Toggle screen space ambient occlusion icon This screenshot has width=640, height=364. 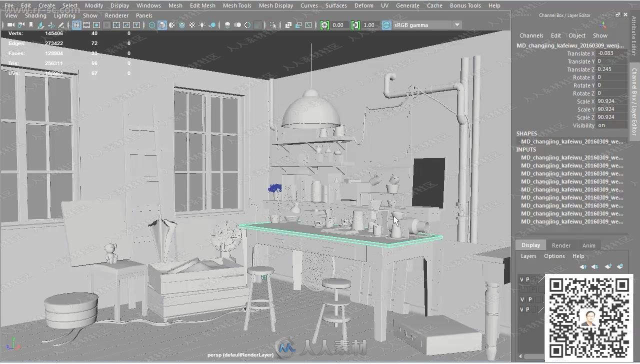click(227, 24)
